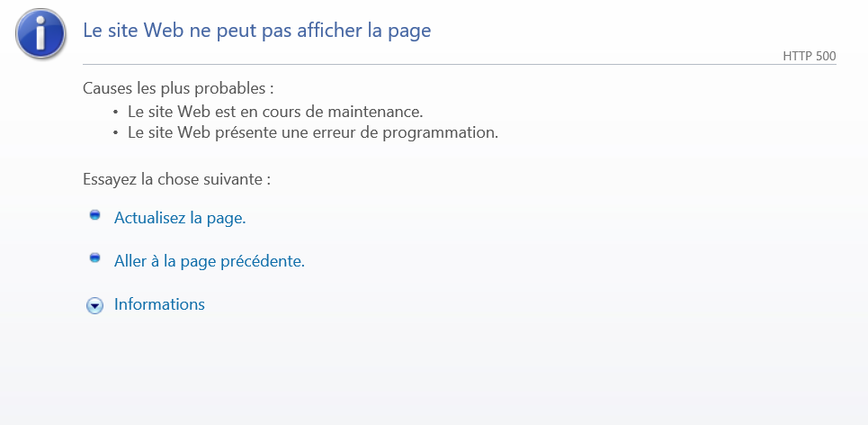Image resolution: width=868 pixels, height=425 pixels.
Task: Click the line about site en cours de maintenance
Action: point(275,112)
